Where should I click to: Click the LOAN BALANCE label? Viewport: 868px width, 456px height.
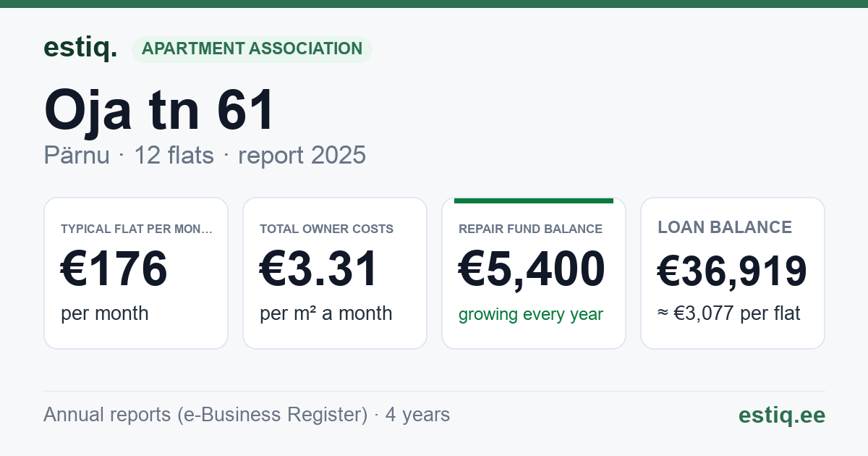pyautogui.click(x=725, y=227)
